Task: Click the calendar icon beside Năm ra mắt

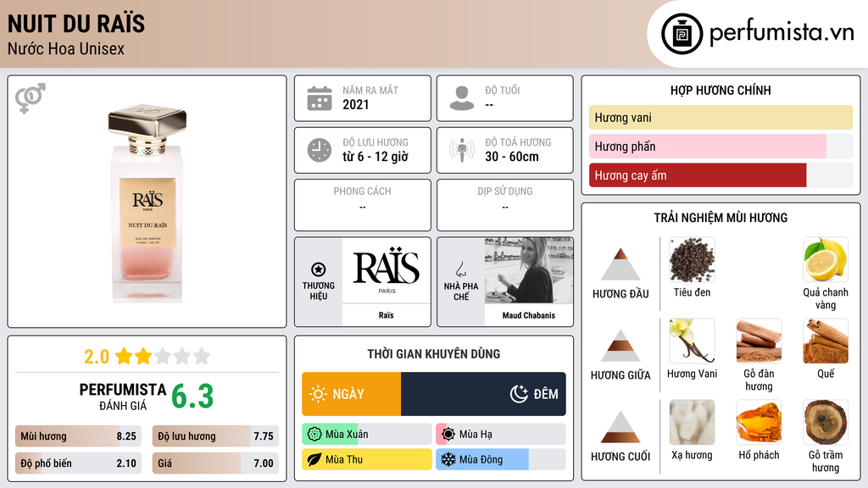Action: point(320,98)
